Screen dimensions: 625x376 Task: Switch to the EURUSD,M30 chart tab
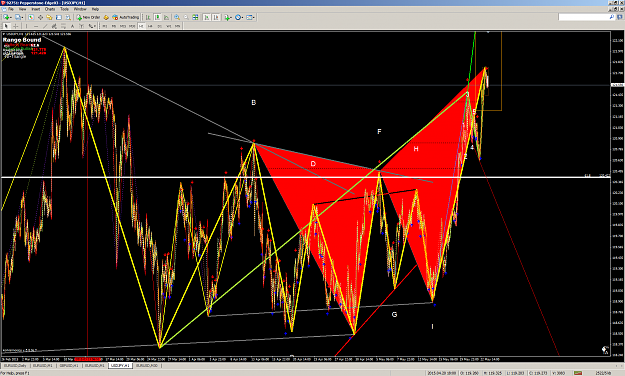coord(147,365)
